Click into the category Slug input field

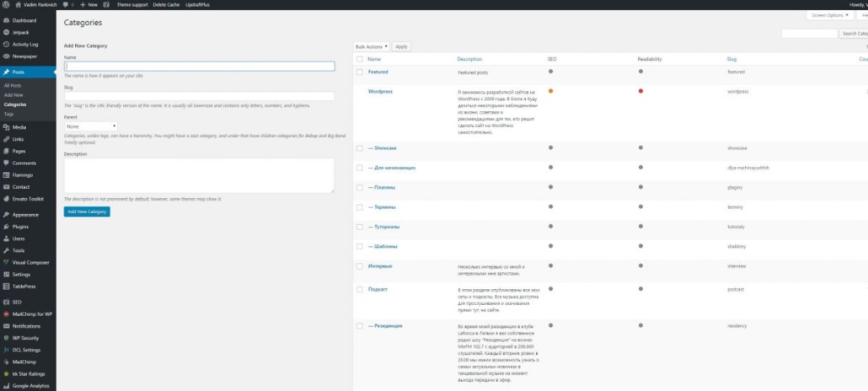199,96
